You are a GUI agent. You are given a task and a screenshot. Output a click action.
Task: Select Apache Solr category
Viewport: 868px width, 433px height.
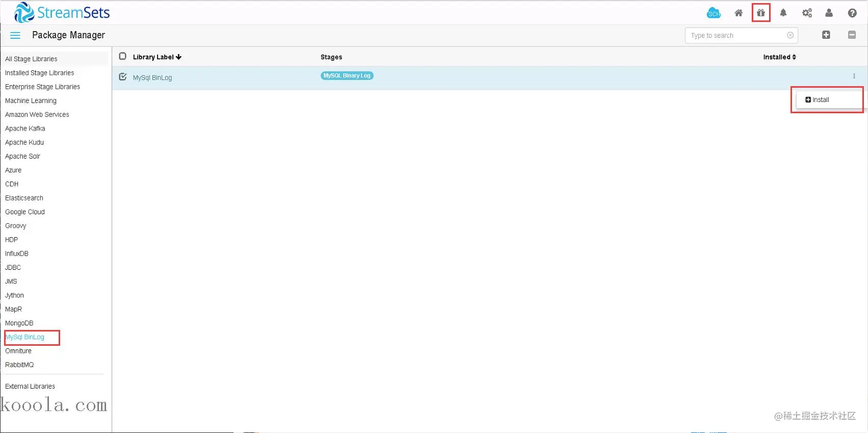pos(22,156)
